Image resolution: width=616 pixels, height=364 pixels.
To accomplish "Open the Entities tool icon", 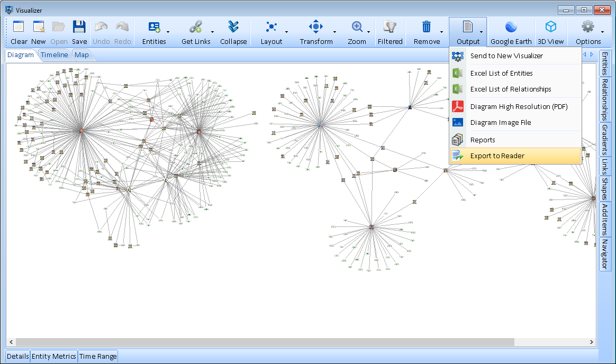I will (x=154, y=26).
